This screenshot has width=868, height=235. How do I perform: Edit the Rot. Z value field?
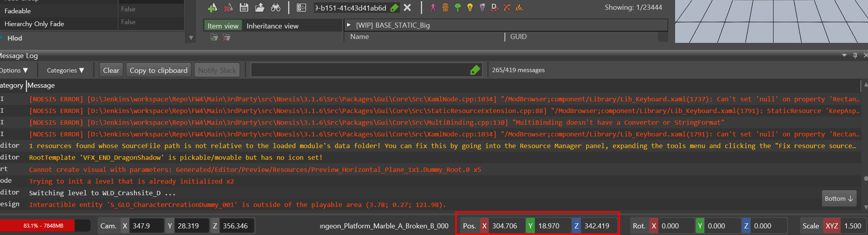click(768, 226)
